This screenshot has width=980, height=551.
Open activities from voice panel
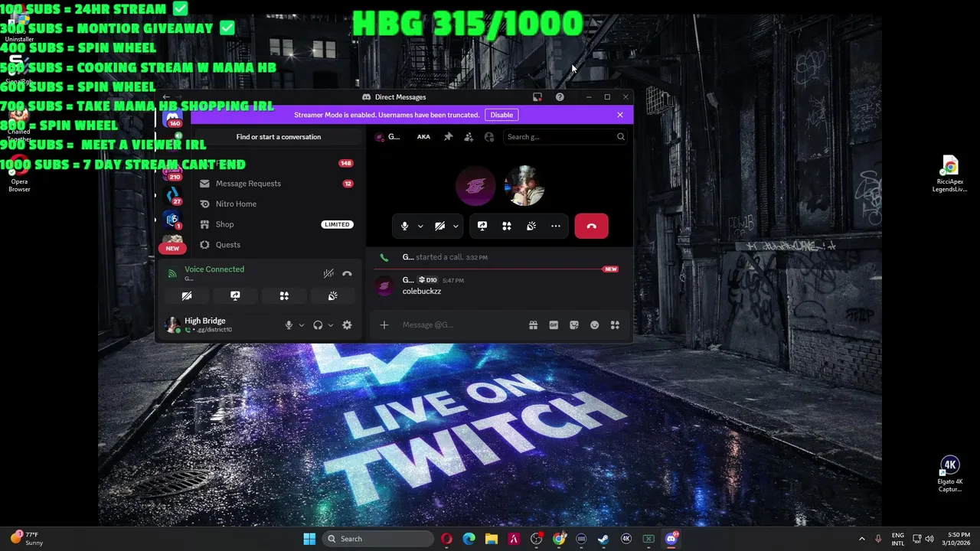[x=284, y=296]
